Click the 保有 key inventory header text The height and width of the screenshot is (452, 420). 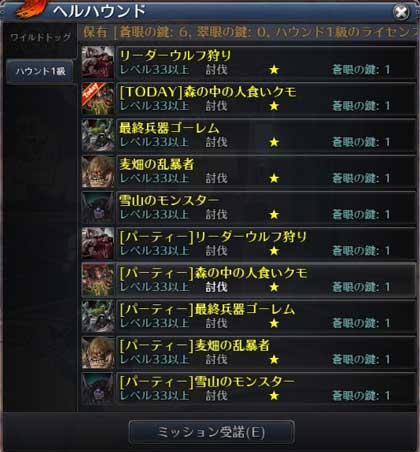click(95, 33)
